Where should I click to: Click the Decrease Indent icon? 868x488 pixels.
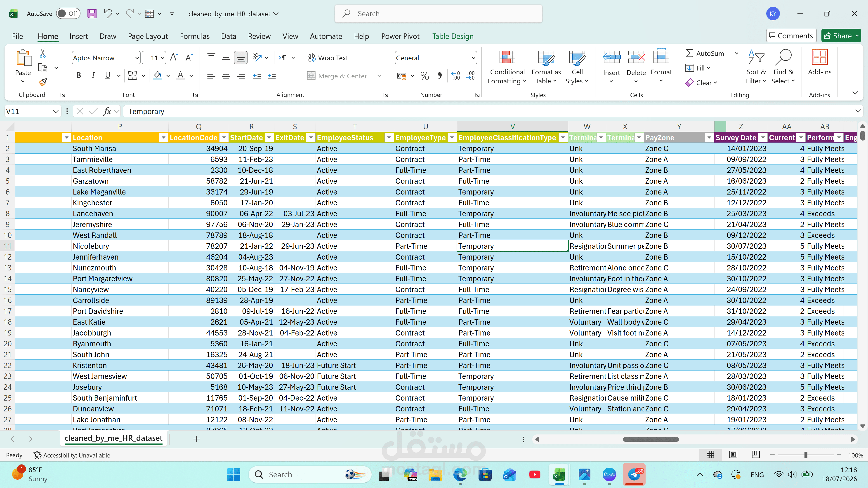tap(257, 75)
